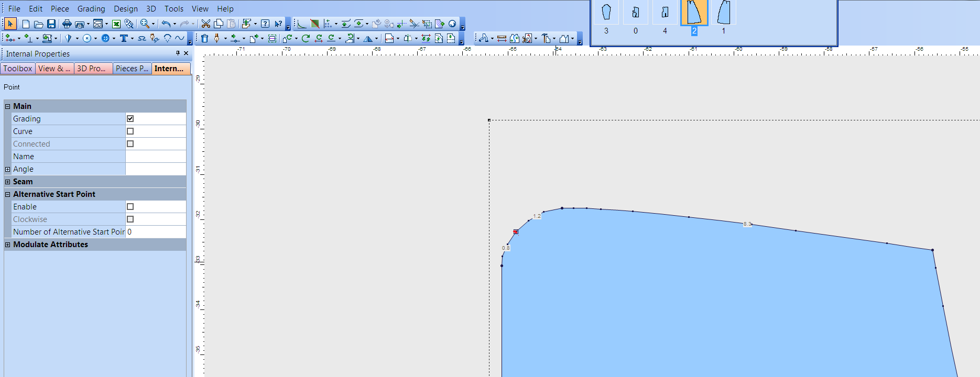The image size is (980, 377).
Task: Open the Text tool dropdown arrow
Action: click(132, 38)
